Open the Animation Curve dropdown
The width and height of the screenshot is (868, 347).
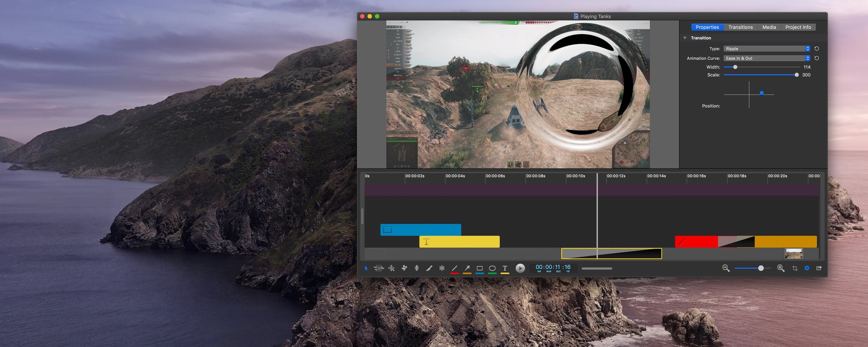pos(767,58)
